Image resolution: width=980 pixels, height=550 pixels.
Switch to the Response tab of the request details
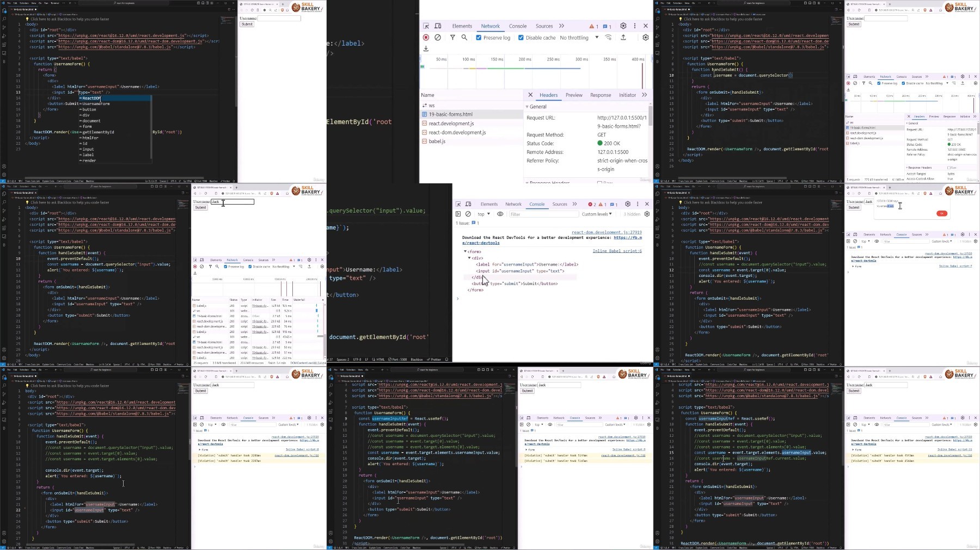tap(601, 95)
